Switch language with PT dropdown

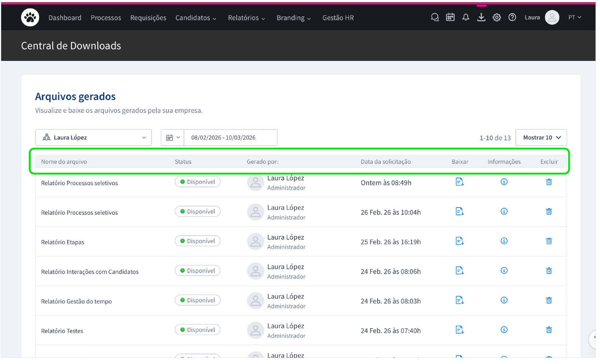575,17
